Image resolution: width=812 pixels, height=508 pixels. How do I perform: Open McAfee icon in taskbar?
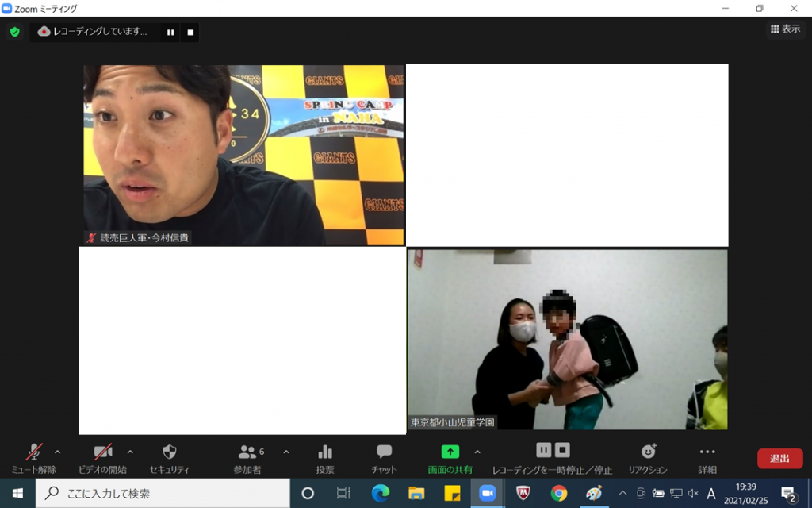tap(523, 494)
